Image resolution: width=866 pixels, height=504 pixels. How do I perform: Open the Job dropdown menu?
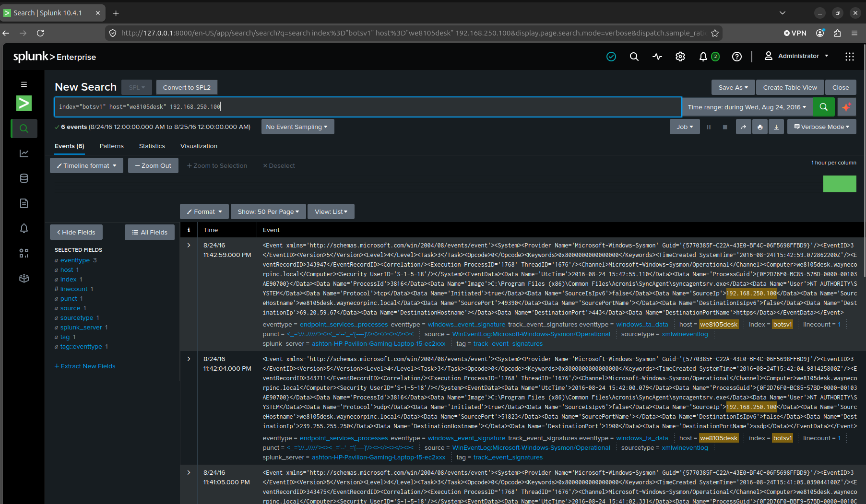click(685, 127)
